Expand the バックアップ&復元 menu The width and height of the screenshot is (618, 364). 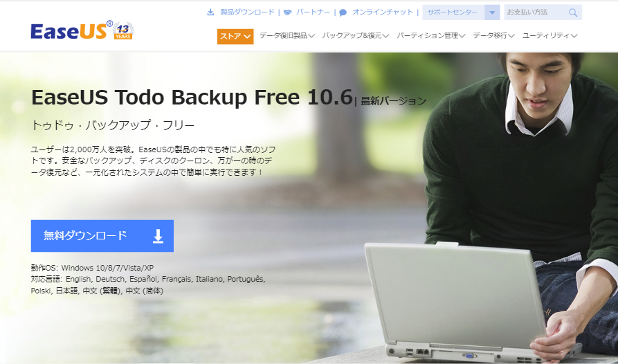coord(356,36)
